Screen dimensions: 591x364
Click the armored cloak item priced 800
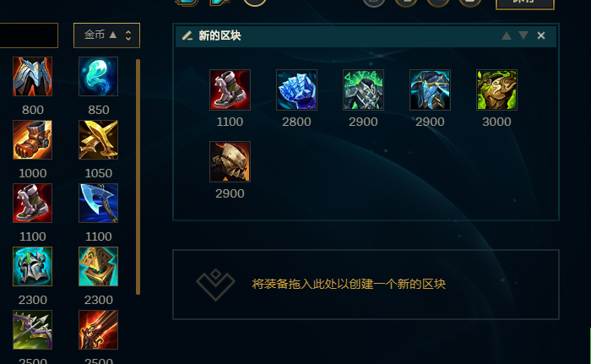[32, 76]
